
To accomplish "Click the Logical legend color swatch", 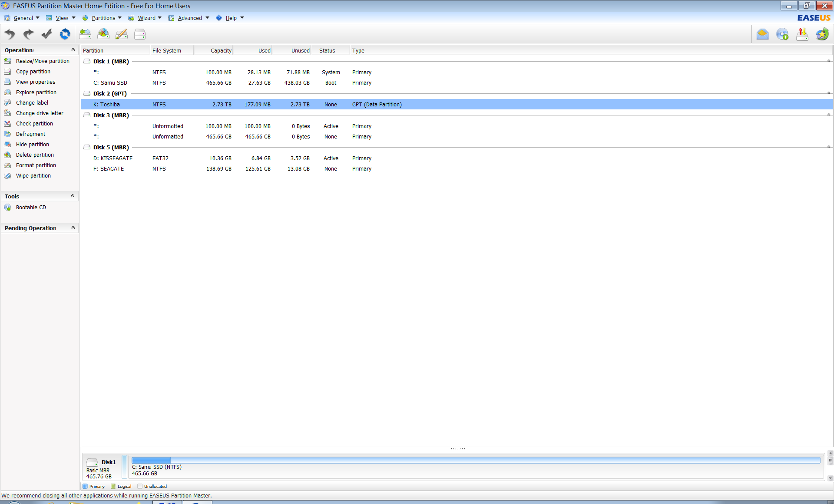I will click(113, 486).
